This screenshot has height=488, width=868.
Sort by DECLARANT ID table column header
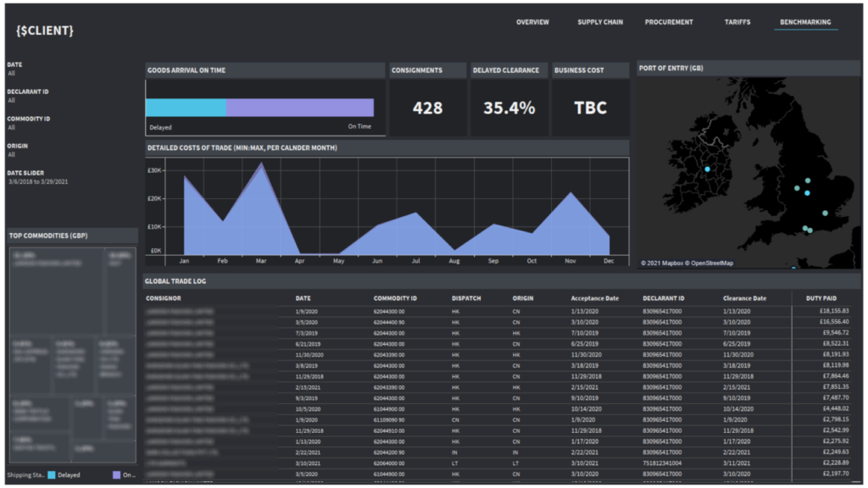(663, 298)
